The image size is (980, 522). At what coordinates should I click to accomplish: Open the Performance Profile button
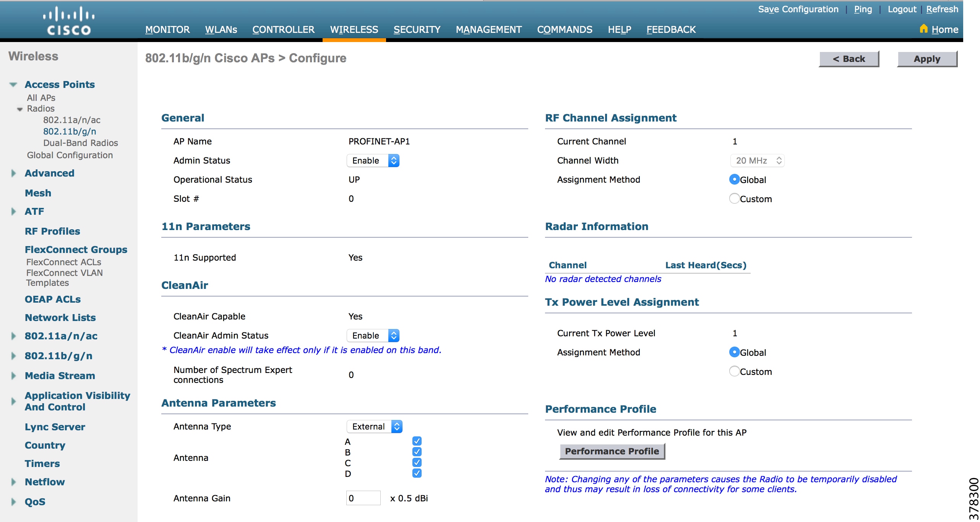612,451
